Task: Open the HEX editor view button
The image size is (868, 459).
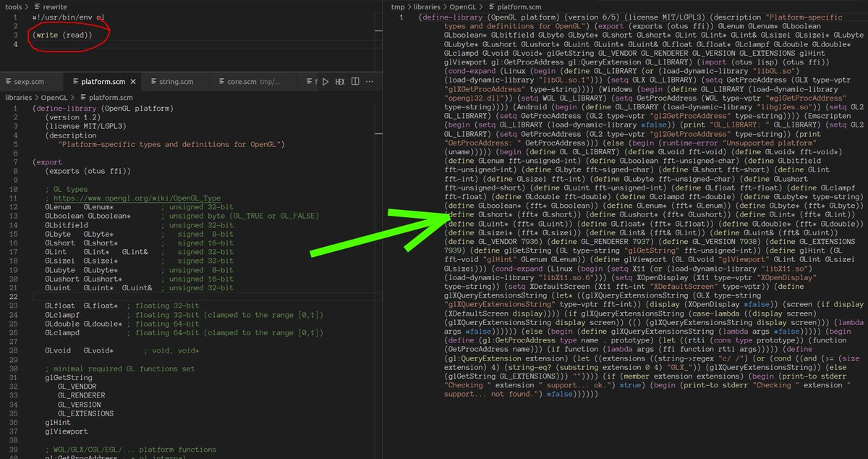Action: (x=339, y=82)
